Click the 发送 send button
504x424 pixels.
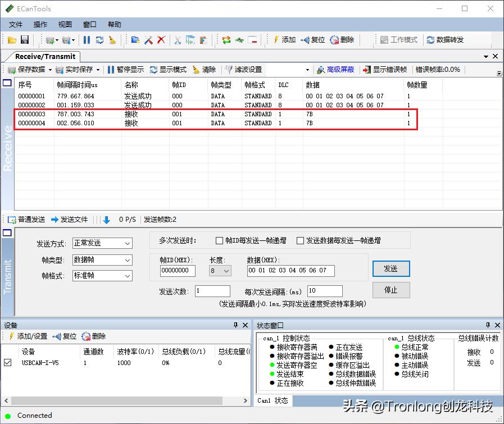coord(391,268)
